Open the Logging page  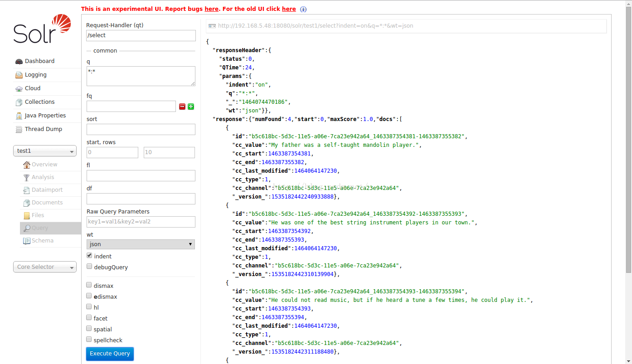click(36, 75)
